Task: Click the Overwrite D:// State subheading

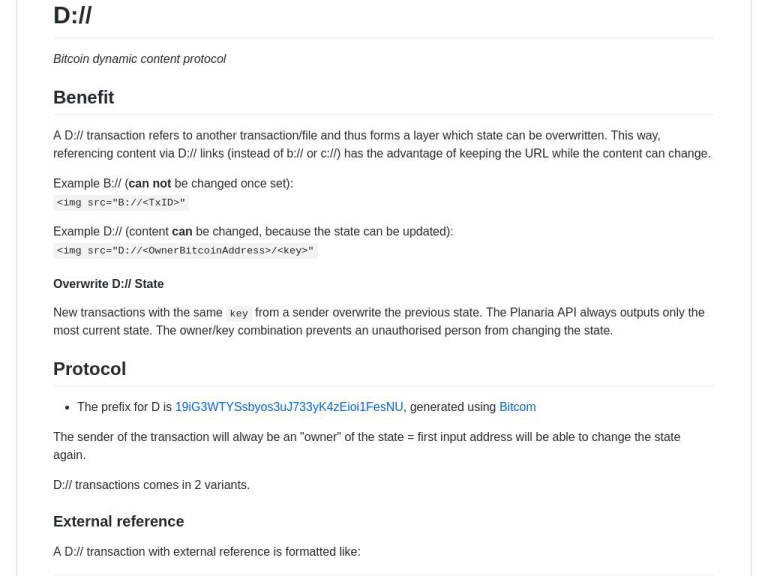Action: [x=108, y=284]
